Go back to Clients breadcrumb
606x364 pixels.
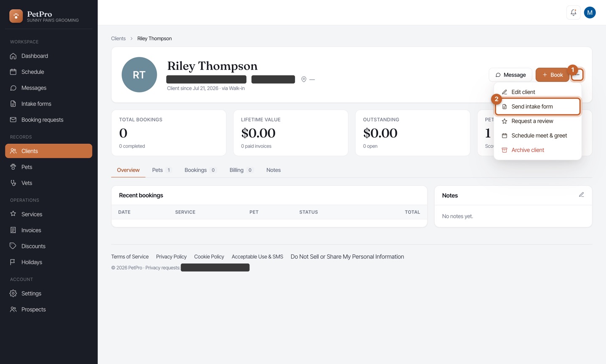pyautogui.click(x=118, y=39)
